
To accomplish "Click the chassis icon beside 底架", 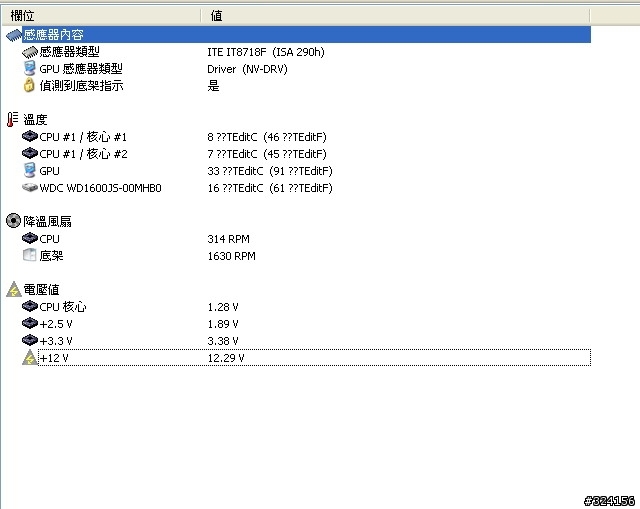I will [x=29, y=255].
